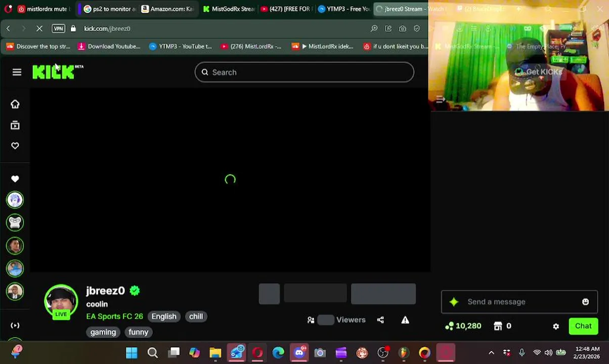Open the Following heart outline icon
This screenshot has height=364, width=609.
tap(15, 146)
